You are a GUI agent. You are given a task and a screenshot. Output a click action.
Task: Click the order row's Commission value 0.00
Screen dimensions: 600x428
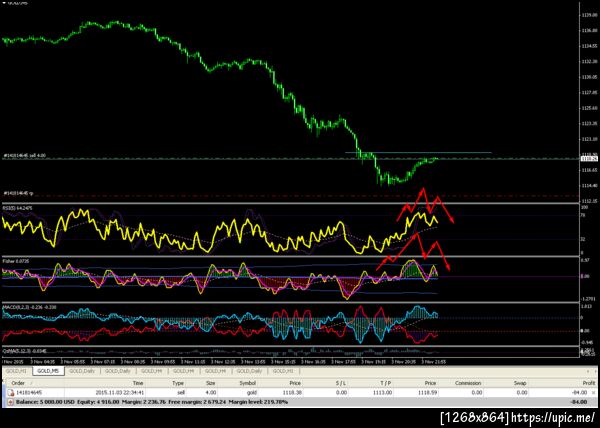pos(477,392)
